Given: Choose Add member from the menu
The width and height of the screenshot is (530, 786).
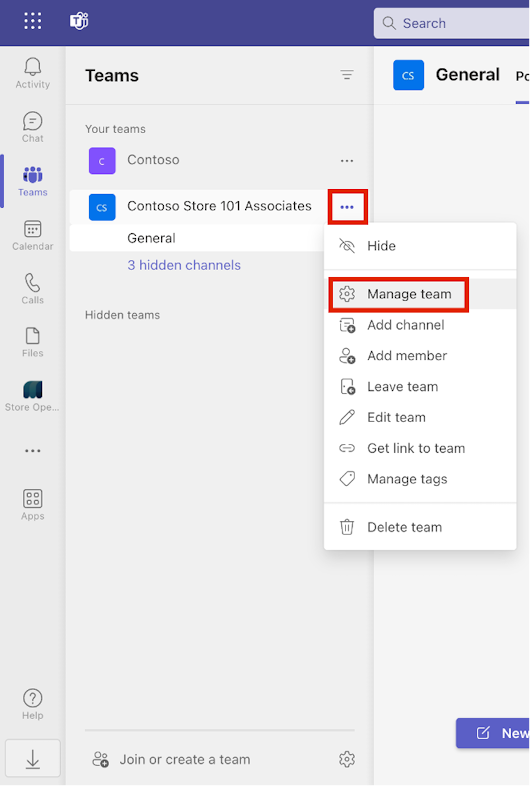Looking at the screenshot, I should point(420,356).
